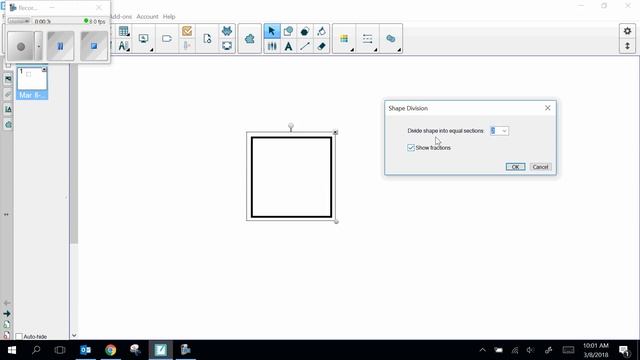Open the Gallery tab in the sidebar
This screenshot has width=640, height=360.
tap(8, 79)
